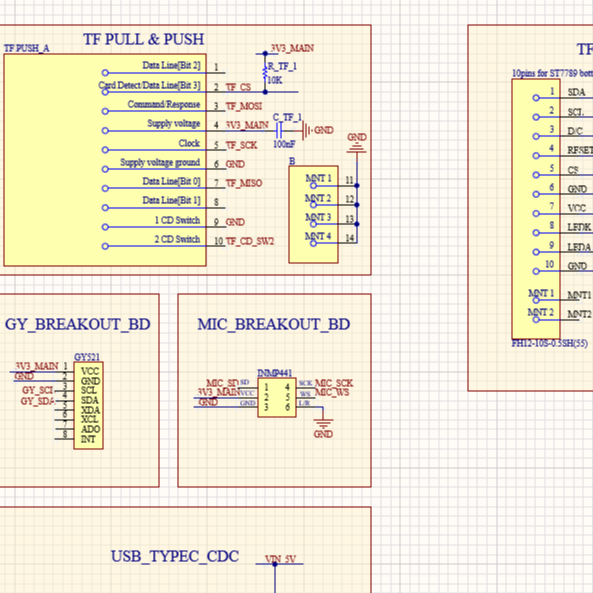Select the C_TF_1 100nF capacitor symbol
This screenshot has height=593, width=593.
point(279,131)
